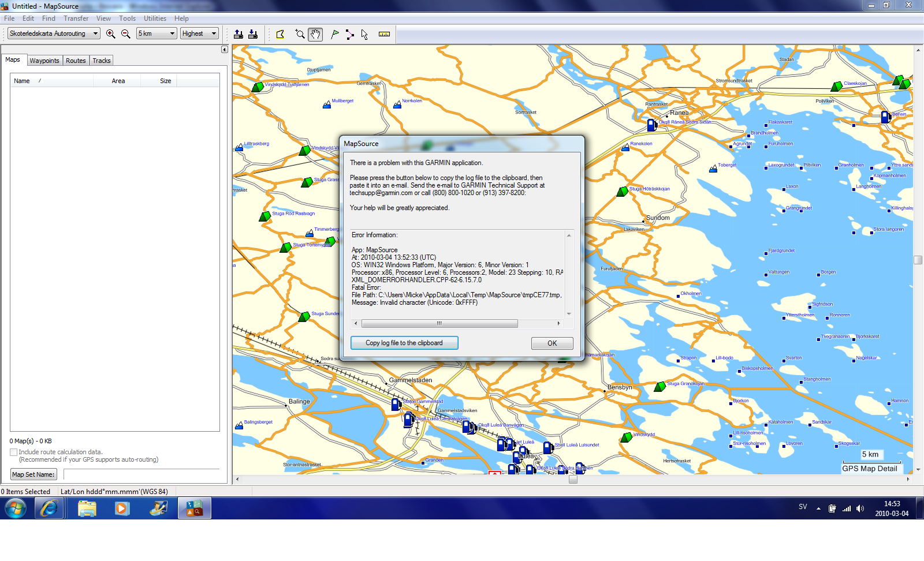Click the Send To Device toolbar icon

(x=239, y=34)
